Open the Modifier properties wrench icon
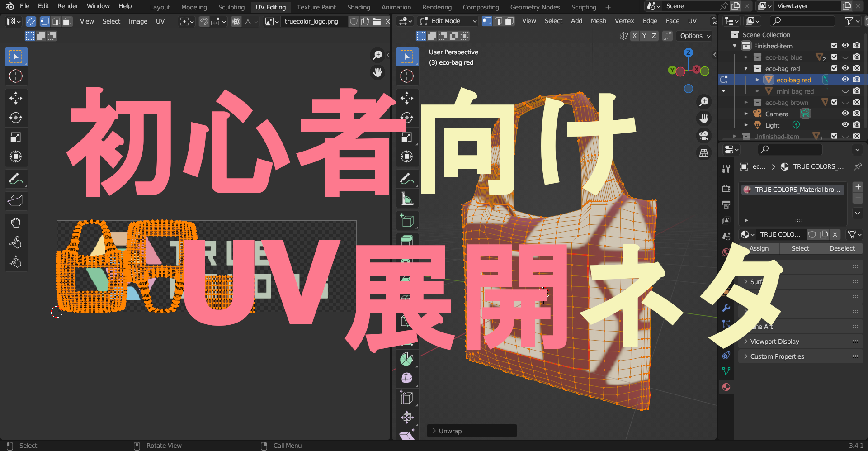The image size is (868, 451). click(726, 308)
